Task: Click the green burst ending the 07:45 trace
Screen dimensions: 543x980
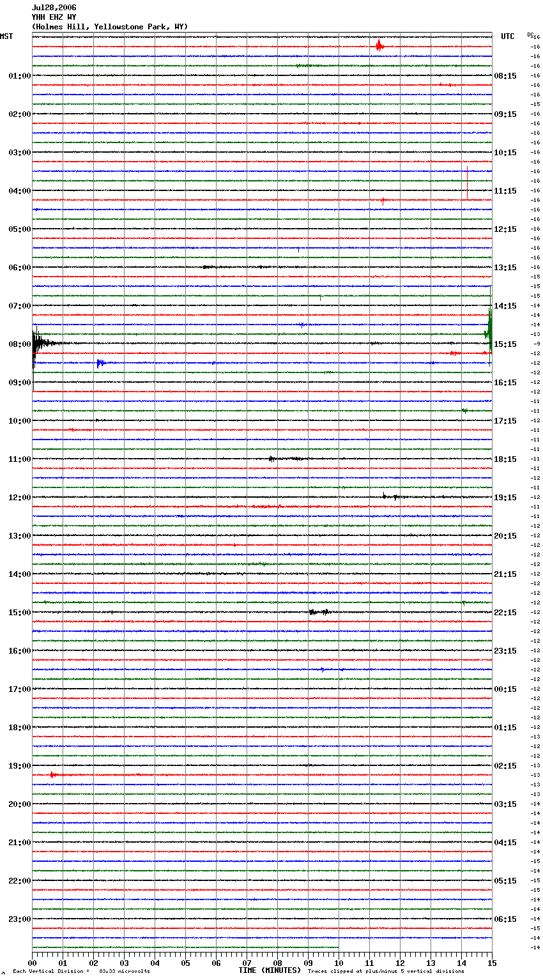Action: 489,332
